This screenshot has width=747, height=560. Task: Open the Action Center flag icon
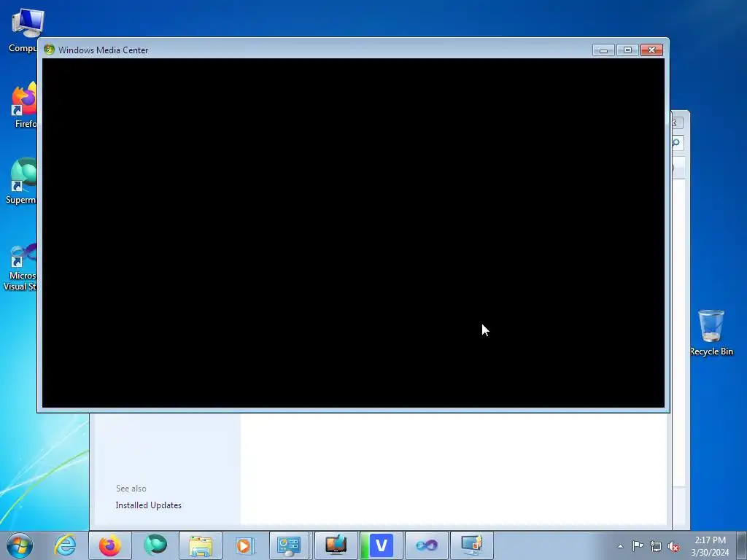pos(638,546)
